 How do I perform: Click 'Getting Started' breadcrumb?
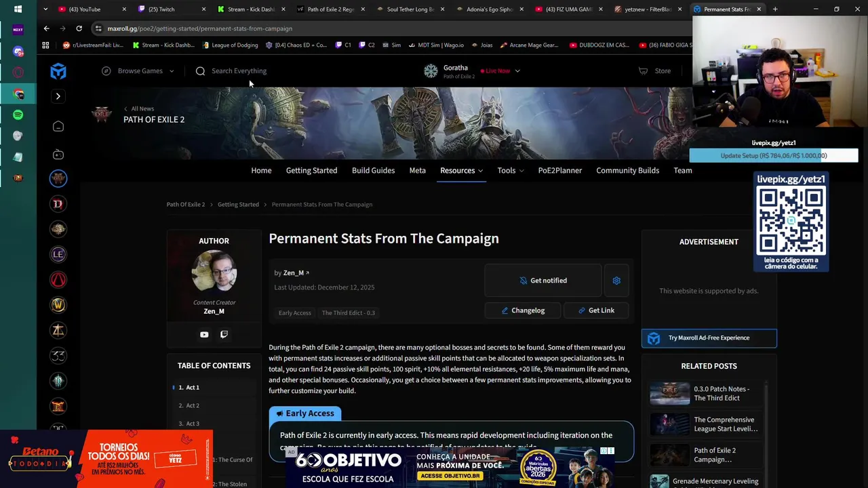[238, 204]
